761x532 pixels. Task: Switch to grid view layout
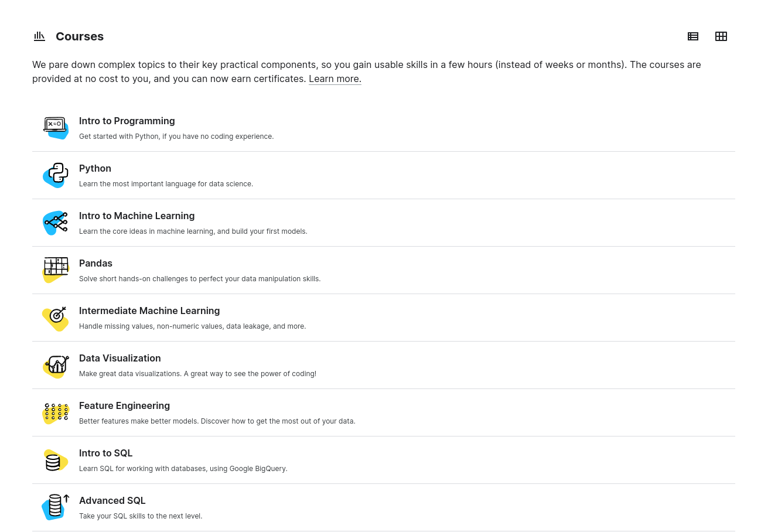[721, 36]
